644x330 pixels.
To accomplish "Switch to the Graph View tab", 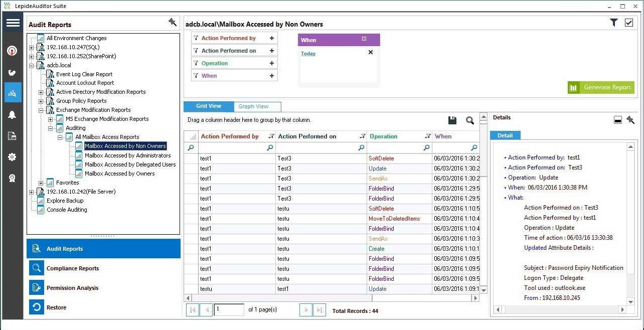I will (x=253, y=106).
